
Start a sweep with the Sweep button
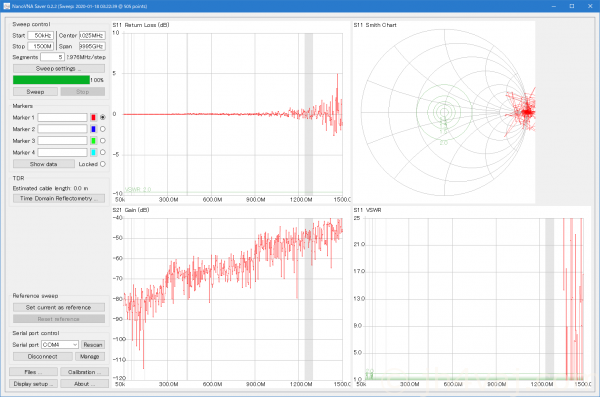point(35,92)
